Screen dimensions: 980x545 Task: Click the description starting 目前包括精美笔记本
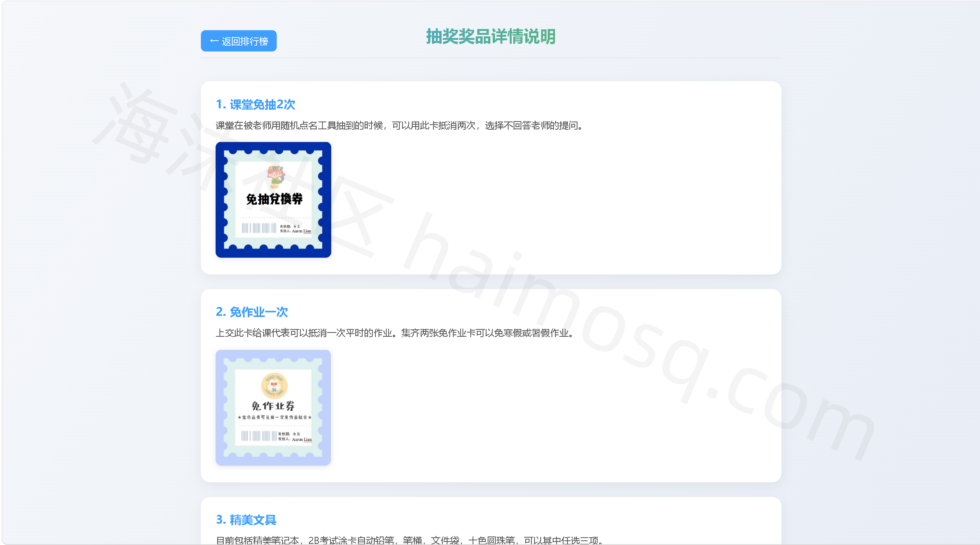click(409, 540)
